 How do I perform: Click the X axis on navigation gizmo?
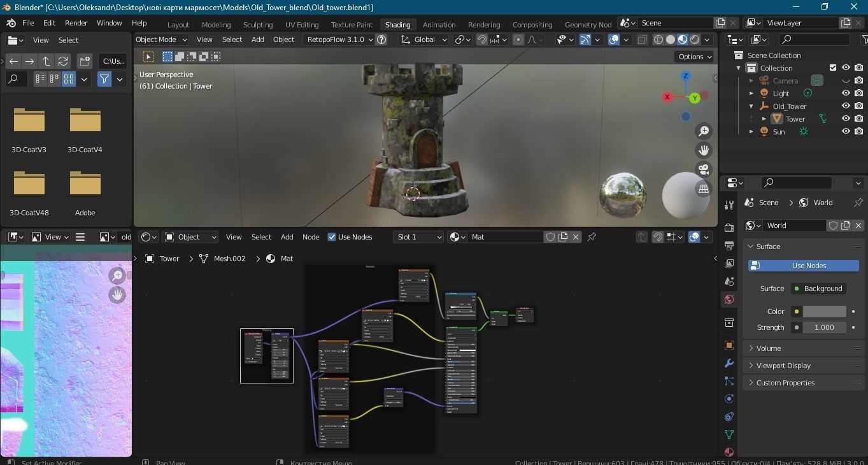point(667,97)
